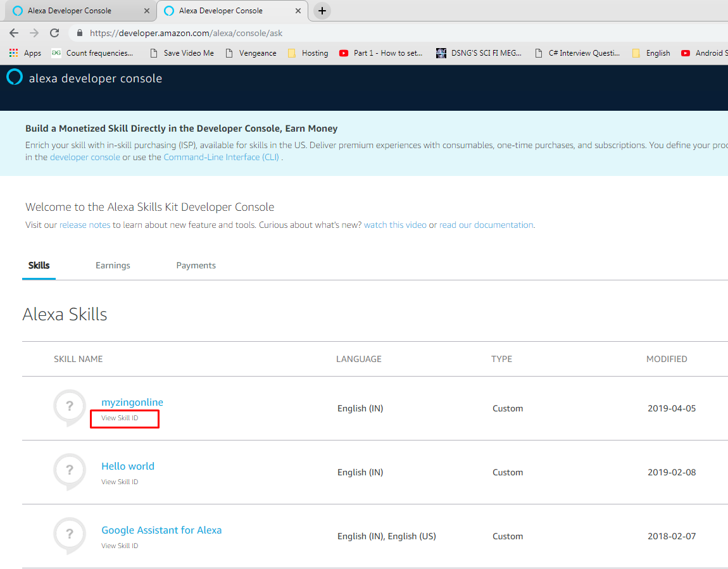Screen dimensions: 728x569
Task: Open the Hello world skill
Action: pos(128,466)
